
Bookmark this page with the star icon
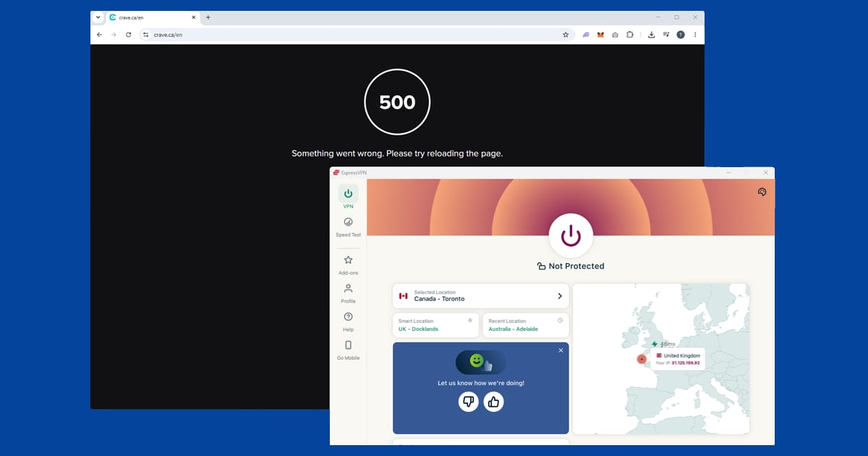[566, 35]
